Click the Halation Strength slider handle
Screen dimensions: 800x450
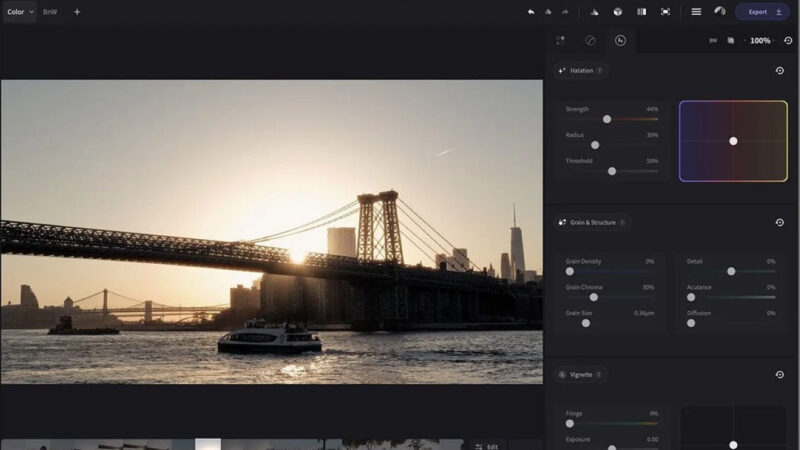click(607, 119)
